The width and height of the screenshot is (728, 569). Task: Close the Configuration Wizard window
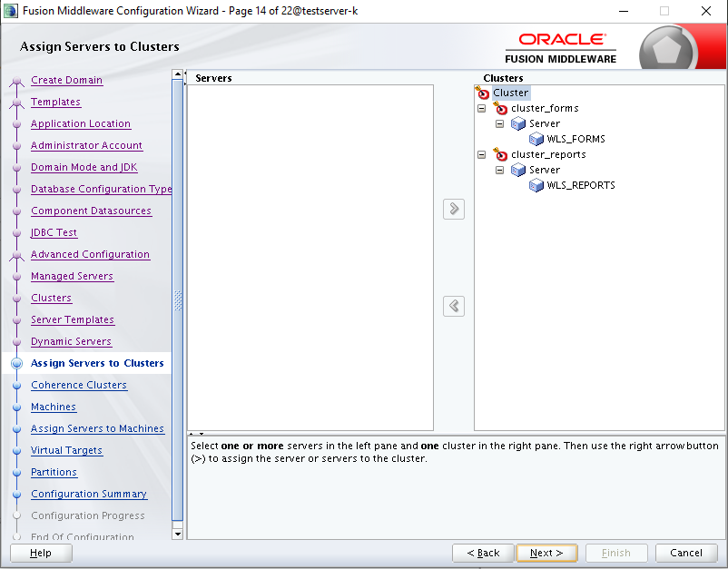tap(706, 11)
